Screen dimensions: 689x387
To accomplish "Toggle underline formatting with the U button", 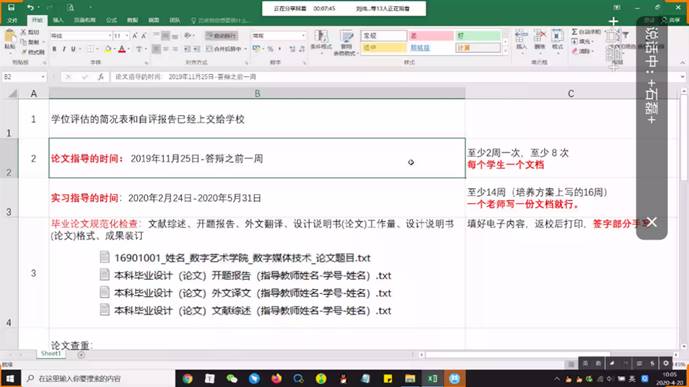I will tap(73, 49).
